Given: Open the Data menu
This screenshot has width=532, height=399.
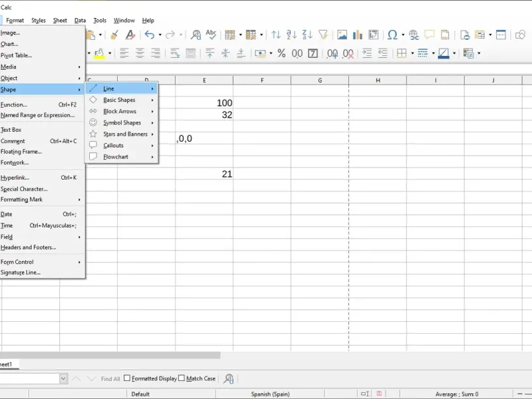Looking at the screenshot, I should tap(80, 21).
